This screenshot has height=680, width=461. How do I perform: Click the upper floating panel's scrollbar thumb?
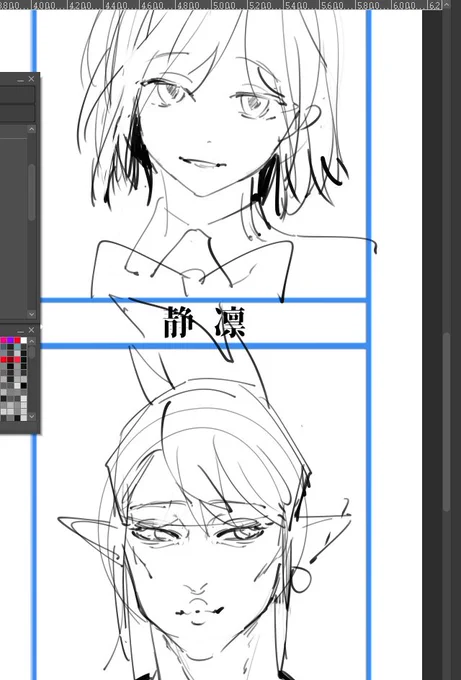tap(32, 192)
